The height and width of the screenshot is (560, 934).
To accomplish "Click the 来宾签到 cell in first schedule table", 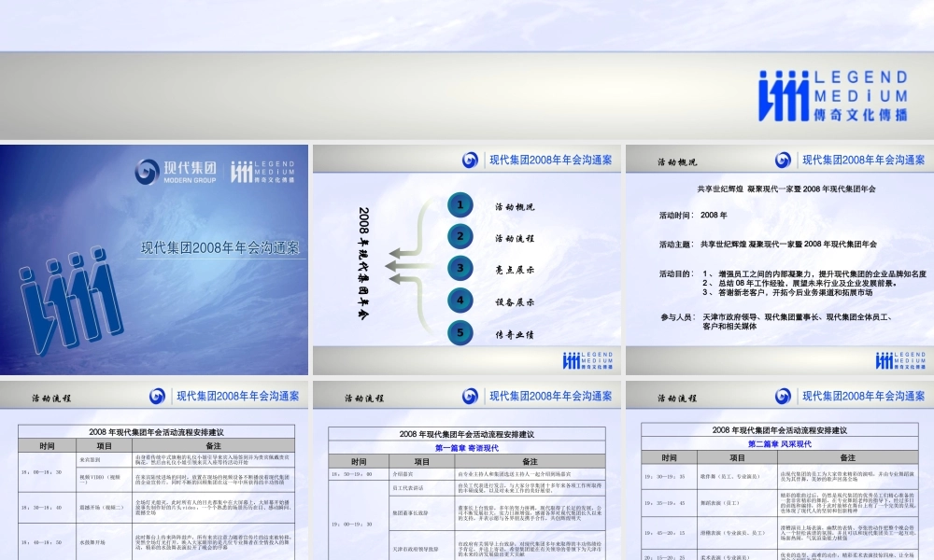I will pos(105,459).
